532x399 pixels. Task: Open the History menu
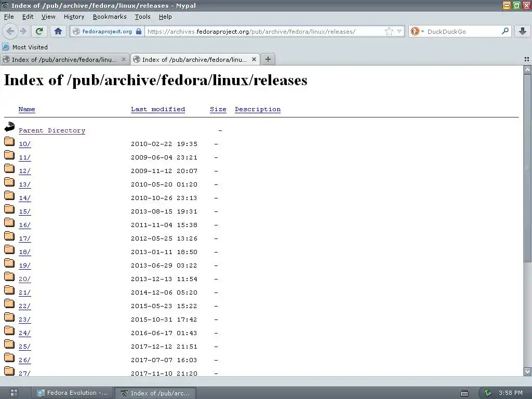74,17
